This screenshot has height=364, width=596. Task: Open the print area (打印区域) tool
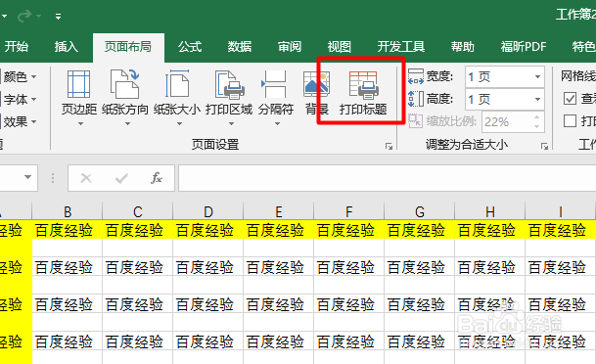pos(229,98)
